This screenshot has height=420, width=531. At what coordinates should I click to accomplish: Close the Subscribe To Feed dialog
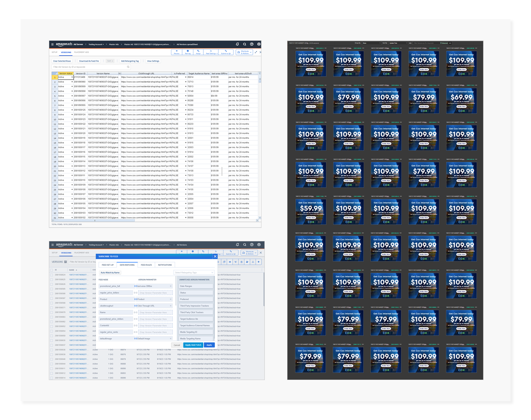(215, 256)
